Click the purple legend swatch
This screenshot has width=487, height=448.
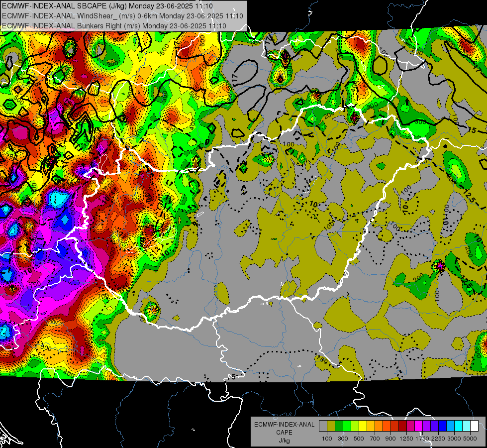[x=426, y=426]
